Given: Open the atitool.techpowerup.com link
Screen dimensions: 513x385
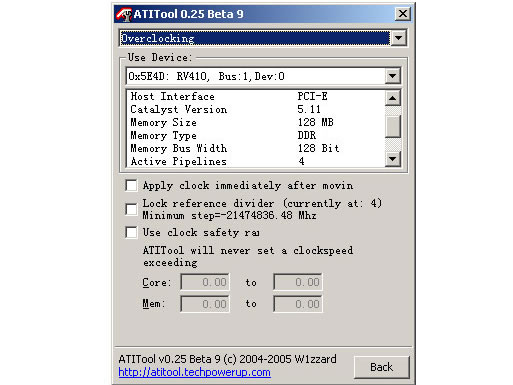Looking at the screenshot, I should tap(194, 372).
